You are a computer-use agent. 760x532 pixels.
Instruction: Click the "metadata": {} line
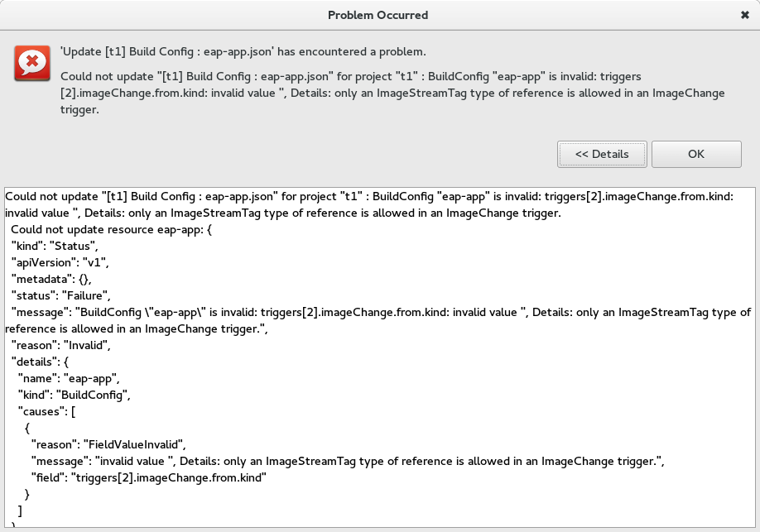[x=51, y=278]
